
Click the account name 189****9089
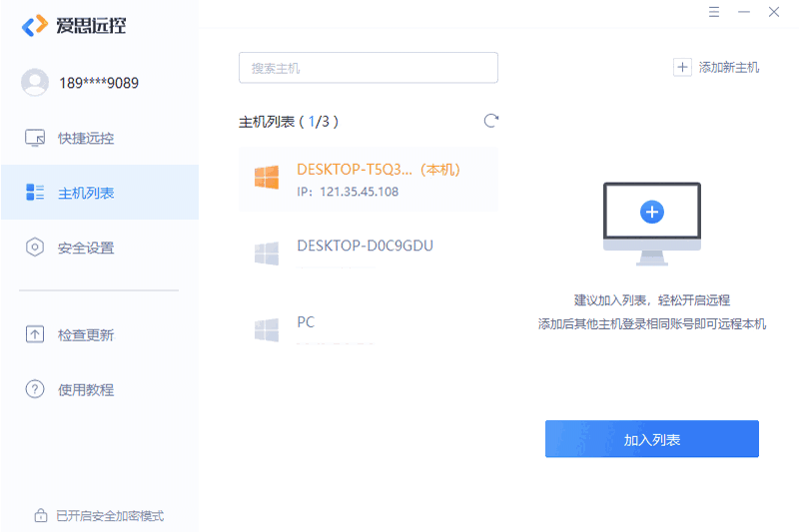pyautogui.click(x=99, y=83)
